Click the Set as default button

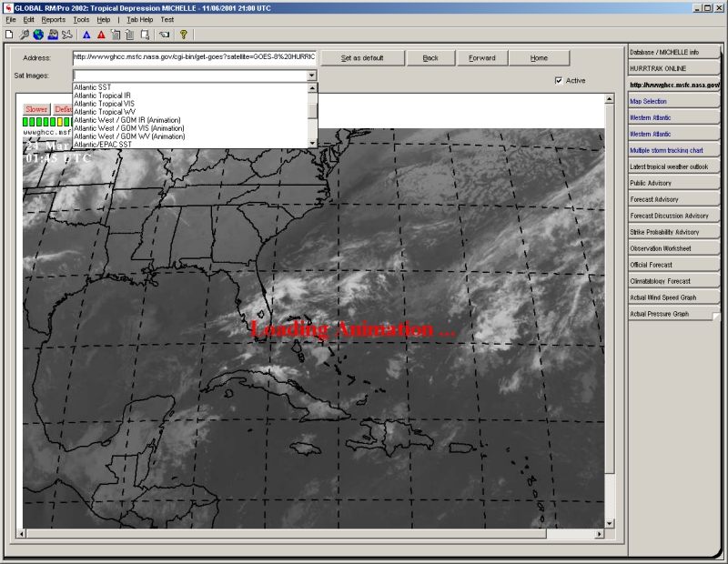pyautogui.click(x=362, y=58)
